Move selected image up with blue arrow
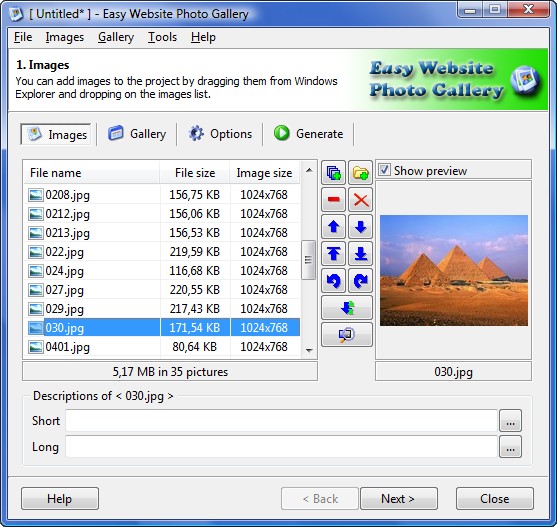Image resolution: width=557 pixels, height=527 pixels. [333, 227]
